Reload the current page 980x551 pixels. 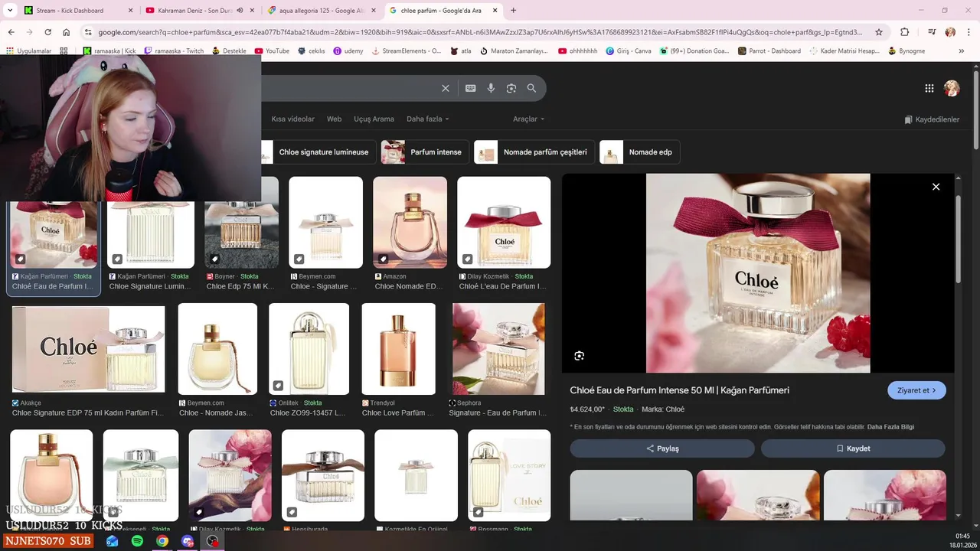coord(47,32)
